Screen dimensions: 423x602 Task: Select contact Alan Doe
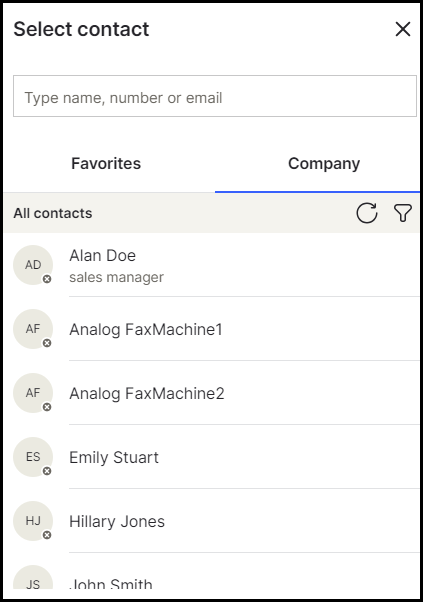(x=212, y=265)
